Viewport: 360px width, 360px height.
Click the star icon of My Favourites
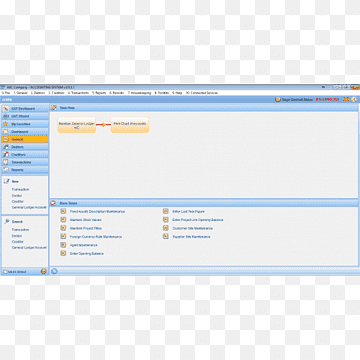(6, 124)
